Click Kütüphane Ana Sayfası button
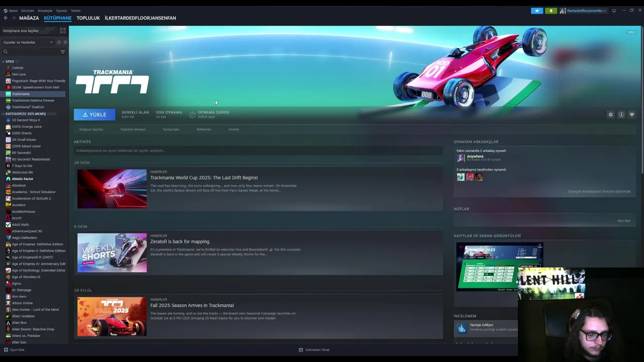Image resolution: width=644 pixels, height=362 pixels. 29,31
